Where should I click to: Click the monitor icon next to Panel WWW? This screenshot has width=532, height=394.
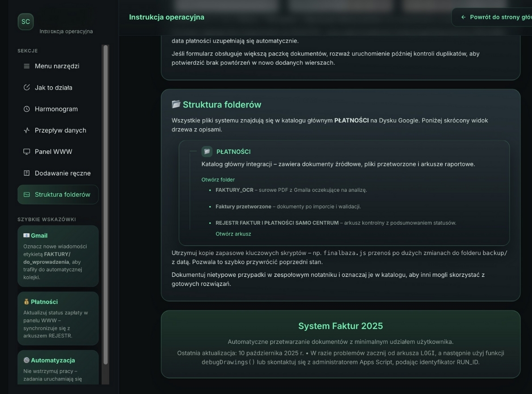(27, 152)
